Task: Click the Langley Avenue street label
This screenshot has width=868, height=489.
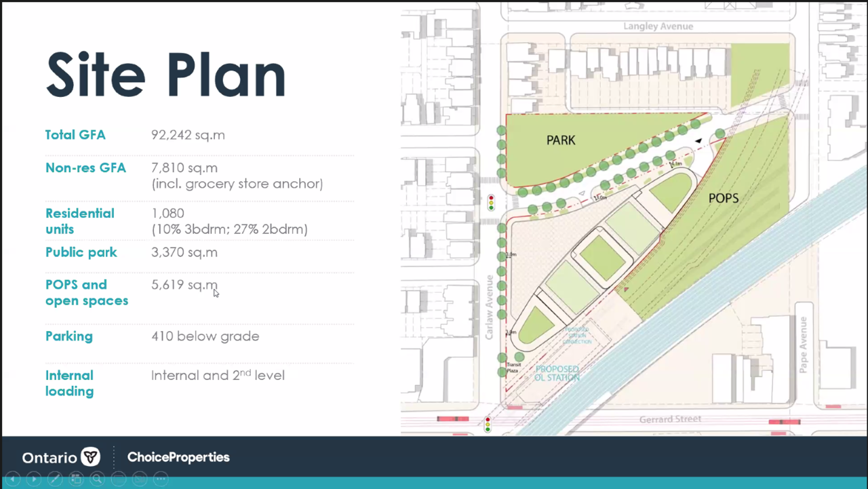Action: pyautogui.click(x=658, y=26)
